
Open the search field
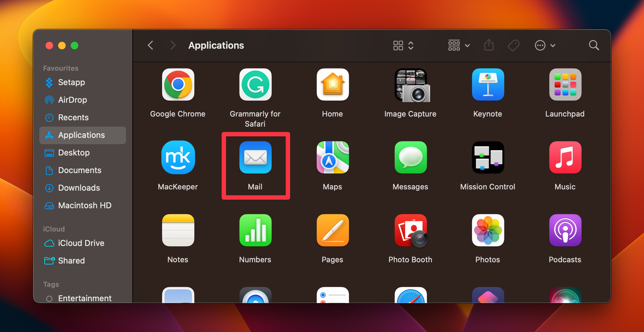click(594, 45)
